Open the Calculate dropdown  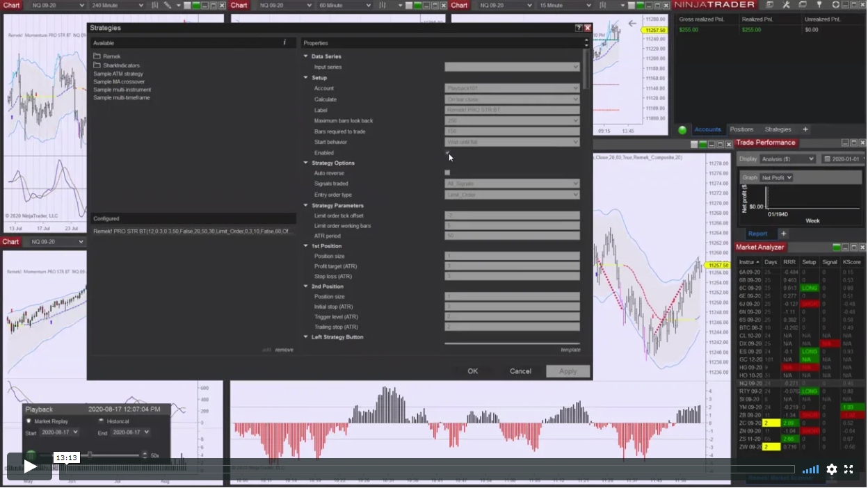pos(512,99)
